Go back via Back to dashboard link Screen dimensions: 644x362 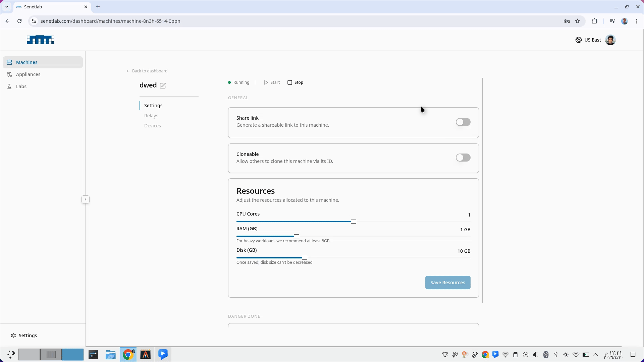147,71
